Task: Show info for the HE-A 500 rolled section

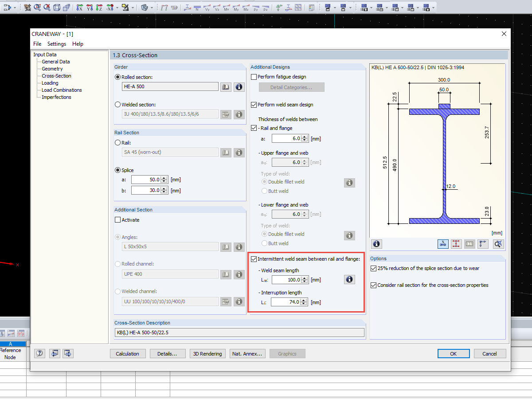Action: (x=239, y=87)
